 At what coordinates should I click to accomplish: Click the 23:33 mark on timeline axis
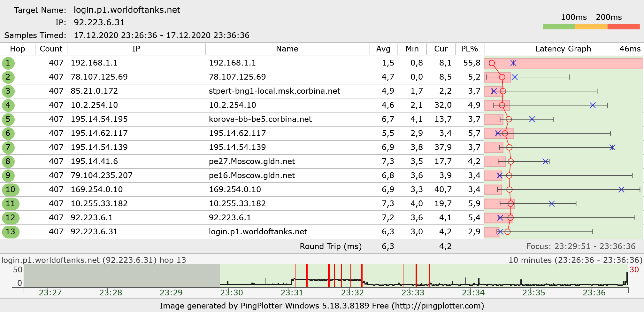[x=413, y=292]
